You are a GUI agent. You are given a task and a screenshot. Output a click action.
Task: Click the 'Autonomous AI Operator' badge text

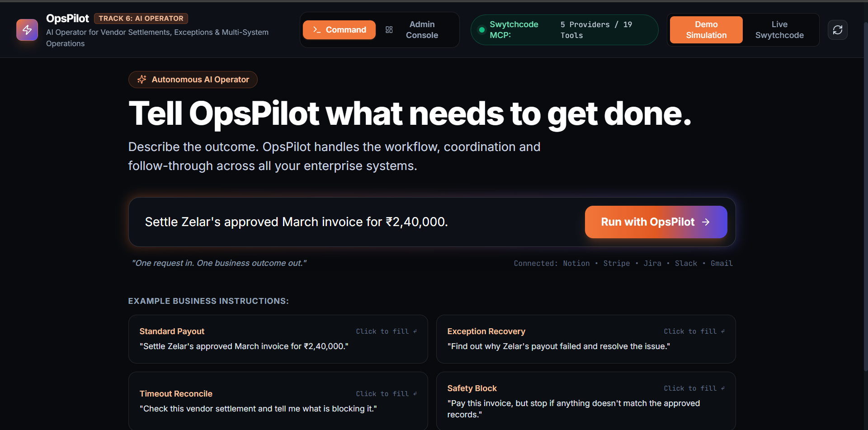(x=200, y=80)
